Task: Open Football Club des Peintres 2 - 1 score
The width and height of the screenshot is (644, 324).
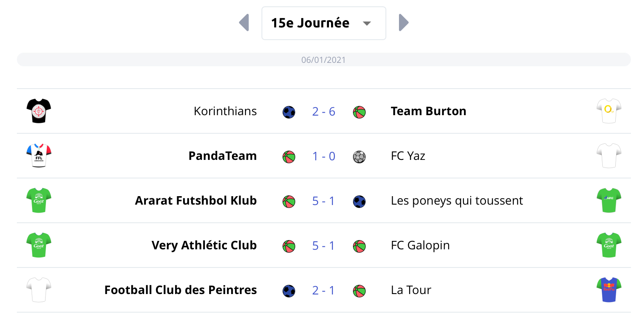Action: click(x=323, y=290)
